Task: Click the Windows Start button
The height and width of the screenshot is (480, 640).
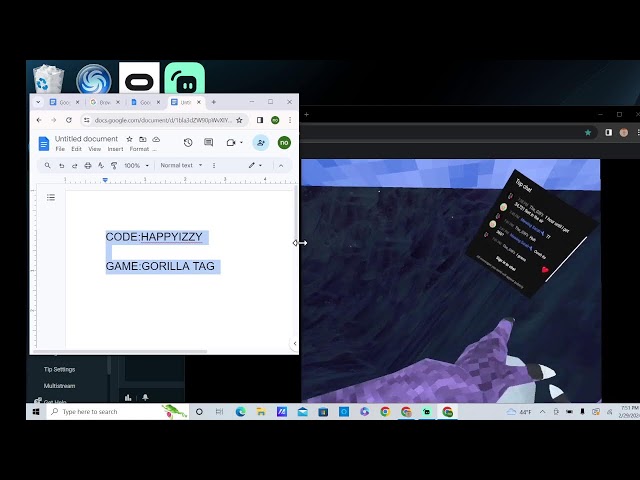Action: point(35,411)
